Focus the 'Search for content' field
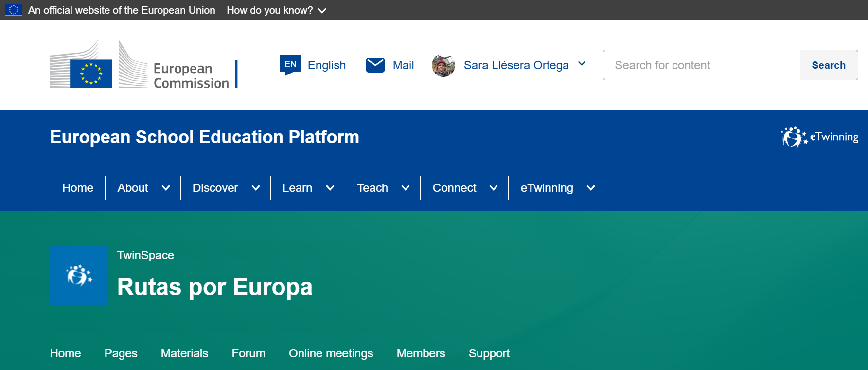868x370 pixels. 701,65
